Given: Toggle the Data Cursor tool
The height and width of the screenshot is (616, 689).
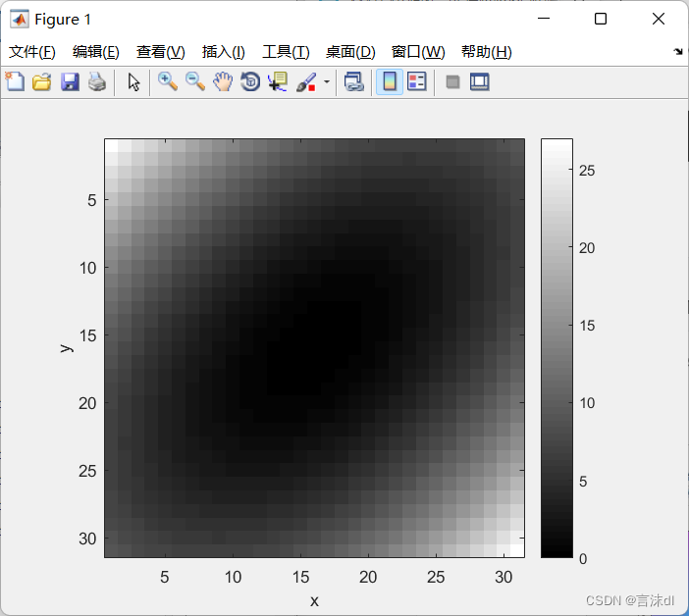Looking at the screenshot, I should 278,82.
